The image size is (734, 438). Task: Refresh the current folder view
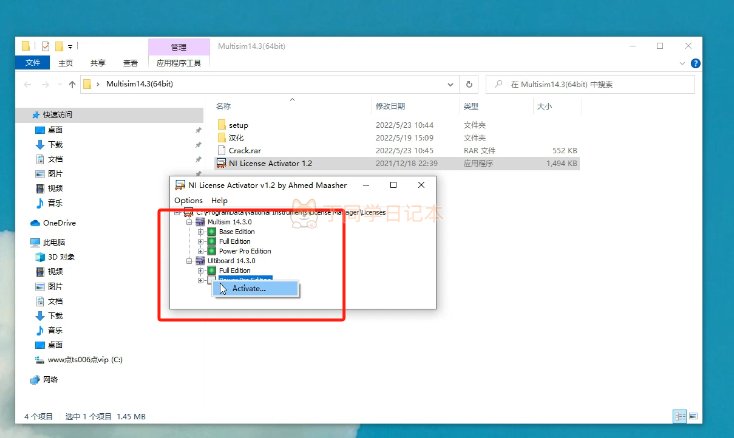pos(469,84)
